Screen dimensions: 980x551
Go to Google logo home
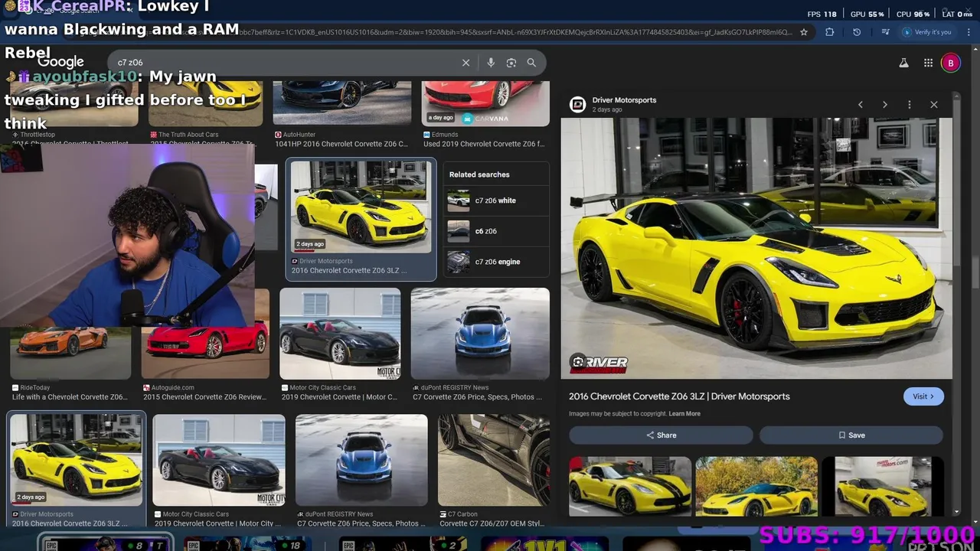click(61, 63)
